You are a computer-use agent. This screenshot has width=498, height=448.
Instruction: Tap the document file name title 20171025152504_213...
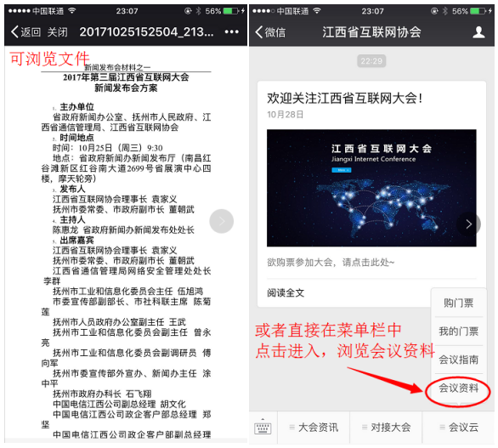click(146, 31)
